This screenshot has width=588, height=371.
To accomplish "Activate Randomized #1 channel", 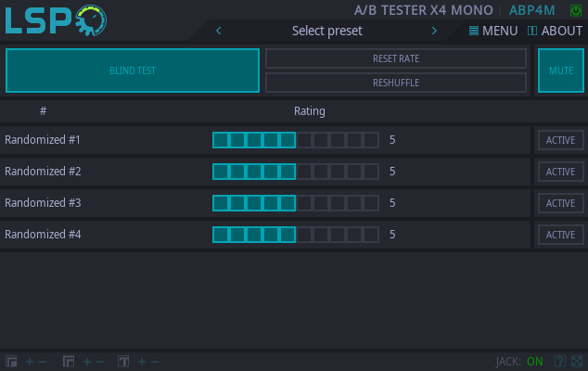I will coord(560,141).
